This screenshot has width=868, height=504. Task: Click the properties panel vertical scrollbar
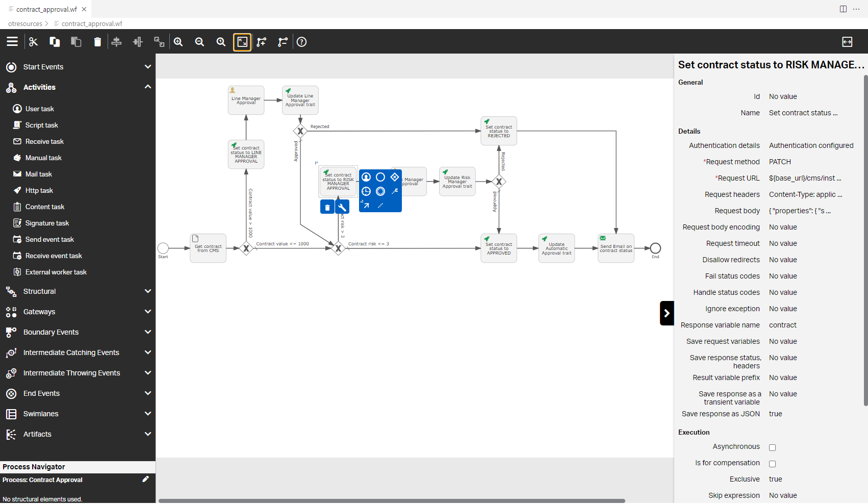[865, 241]
